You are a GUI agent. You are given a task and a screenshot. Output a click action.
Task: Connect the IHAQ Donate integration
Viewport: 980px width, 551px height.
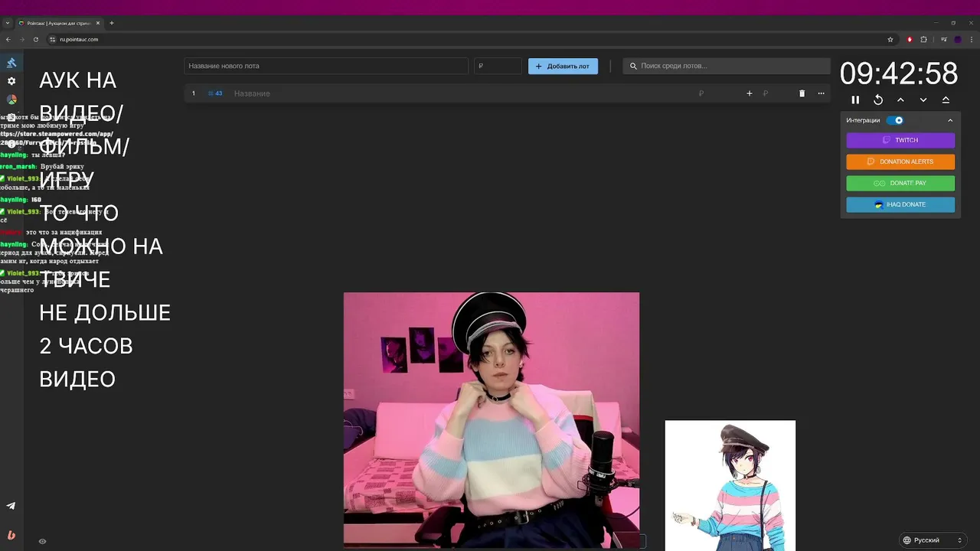[900, 204]
